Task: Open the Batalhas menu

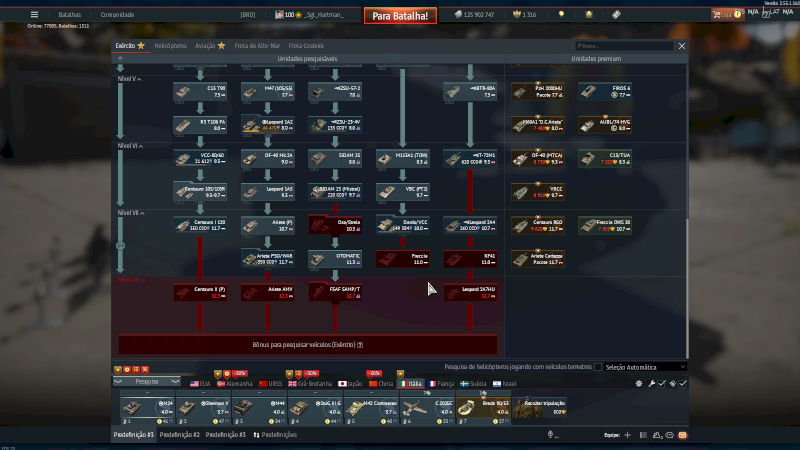Action: pos(69,15)
